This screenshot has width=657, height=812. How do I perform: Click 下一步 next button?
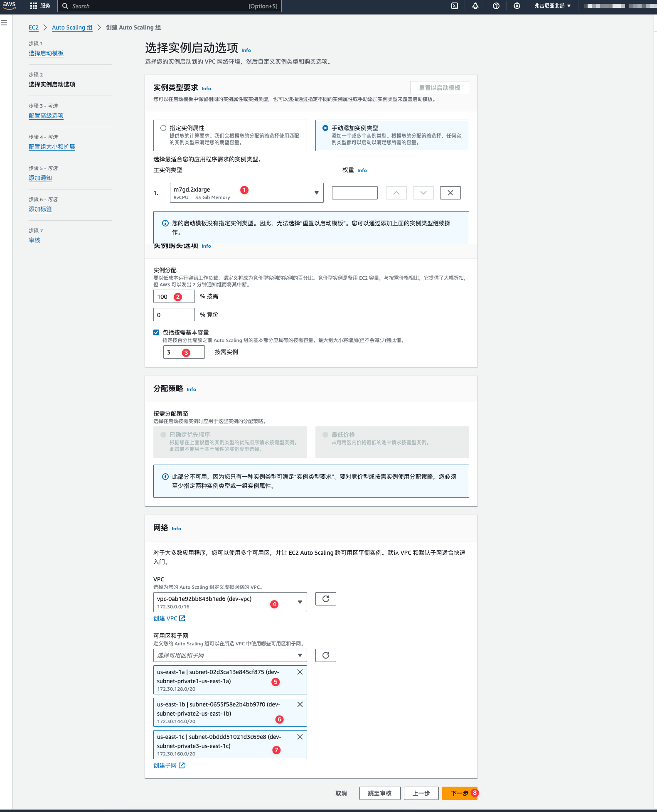click(460, 793)
